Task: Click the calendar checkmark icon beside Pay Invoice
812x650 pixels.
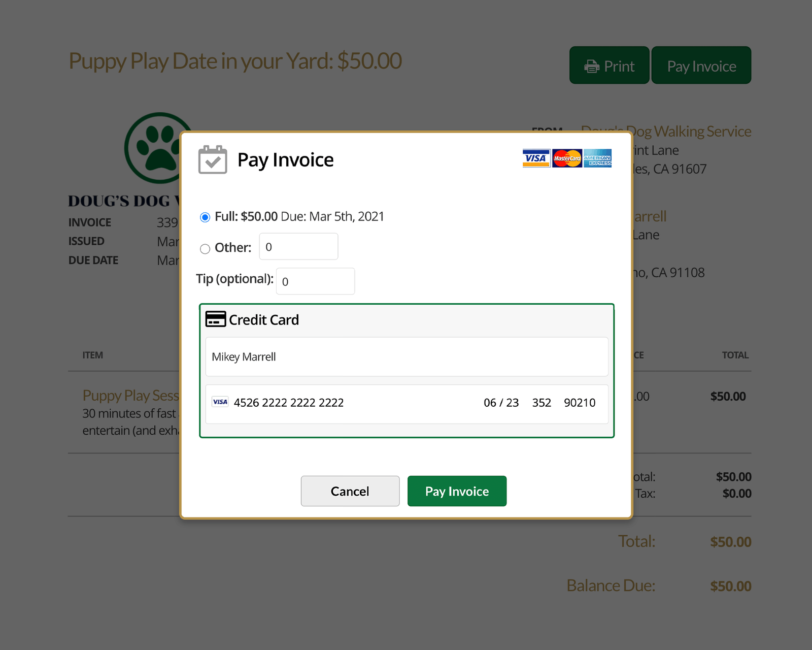Action: [212, 159]
